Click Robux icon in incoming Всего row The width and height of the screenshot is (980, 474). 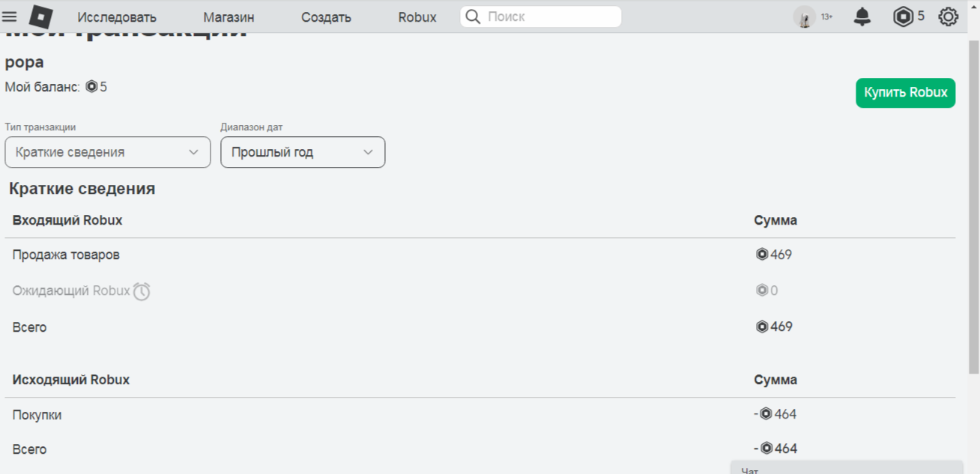pos(762,326)
